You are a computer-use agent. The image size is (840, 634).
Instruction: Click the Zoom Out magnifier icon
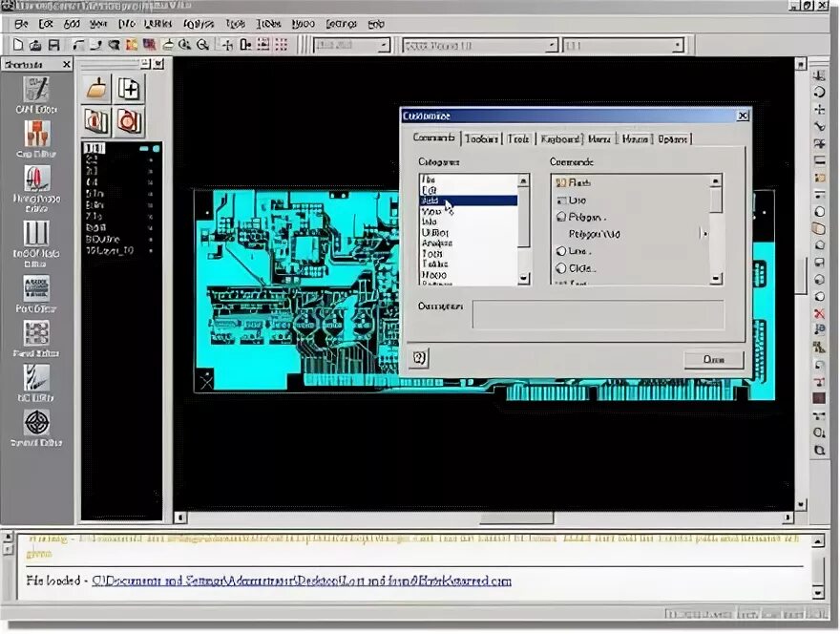(x=202, y=45)
